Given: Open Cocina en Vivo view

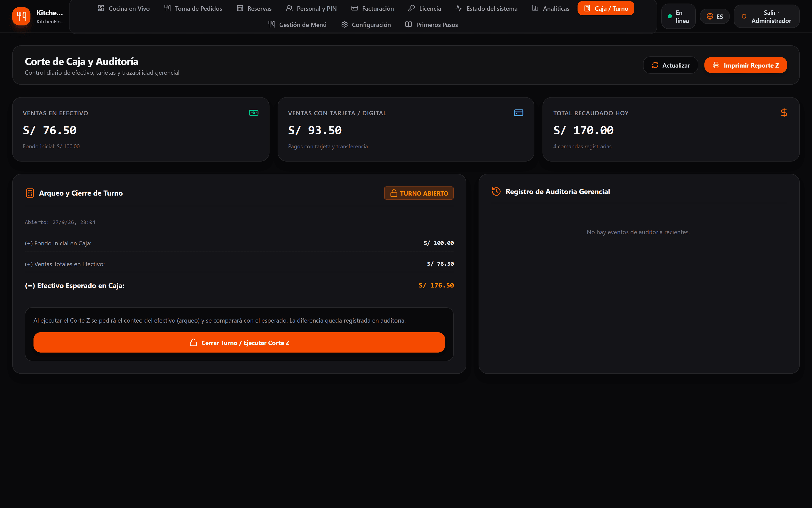Looking at the screenshot, I should [x=124, y=8].
